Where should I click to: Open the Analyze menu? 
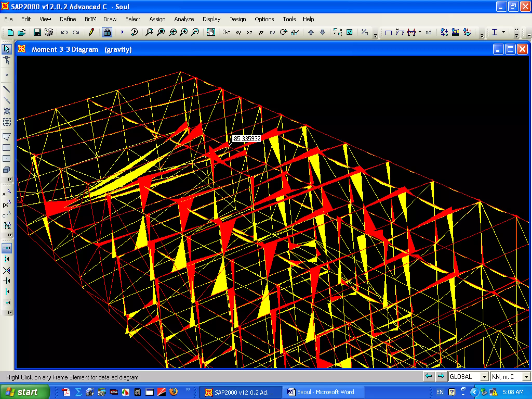coord(184,19)
